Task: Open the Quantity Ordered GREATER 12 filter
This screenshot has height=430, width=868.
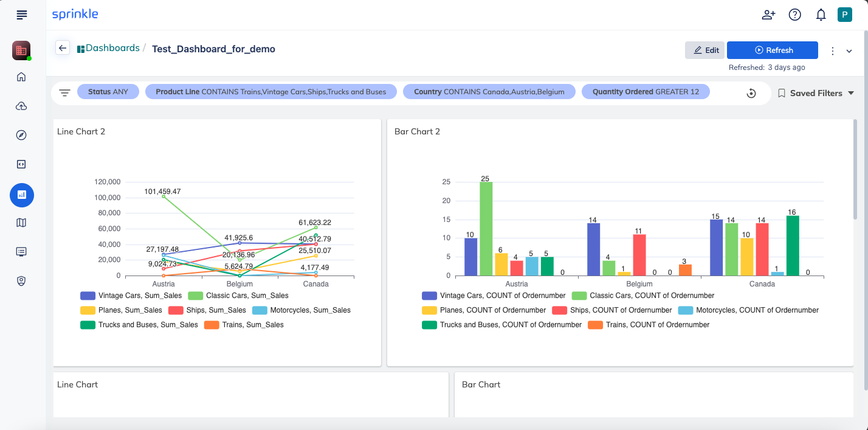Action: pyautogui.click(x=646, y=92)
